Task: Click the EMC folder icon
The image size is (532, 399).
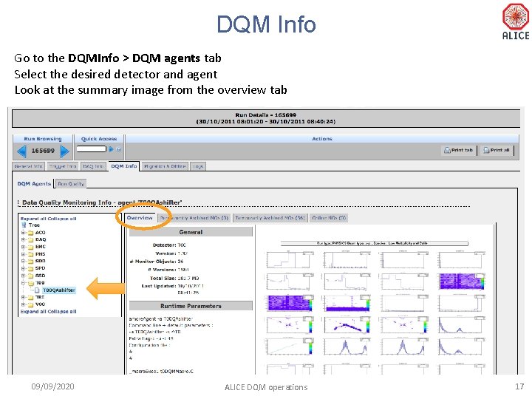Action: pos(30,247)
